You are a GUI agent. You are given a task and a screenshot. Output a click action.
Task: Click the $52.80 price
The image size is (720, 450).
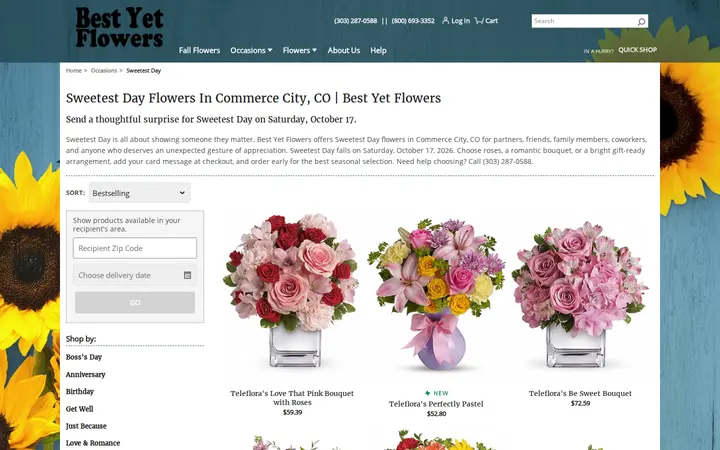pos(436,414)
